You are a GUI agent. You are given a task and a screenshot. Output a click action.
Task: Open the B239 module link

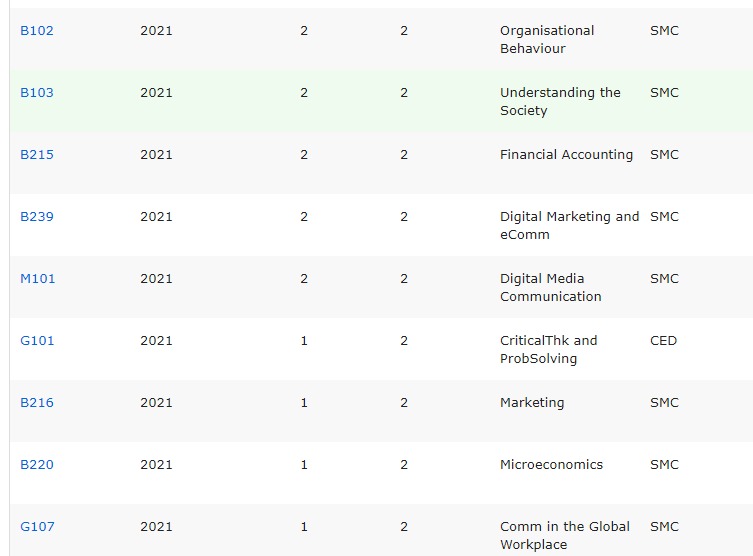37,217
